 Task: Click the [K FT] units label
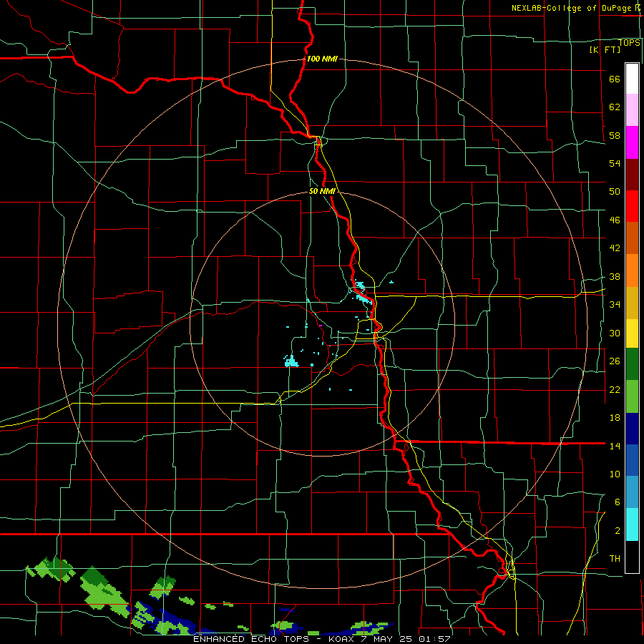(605, 49)
